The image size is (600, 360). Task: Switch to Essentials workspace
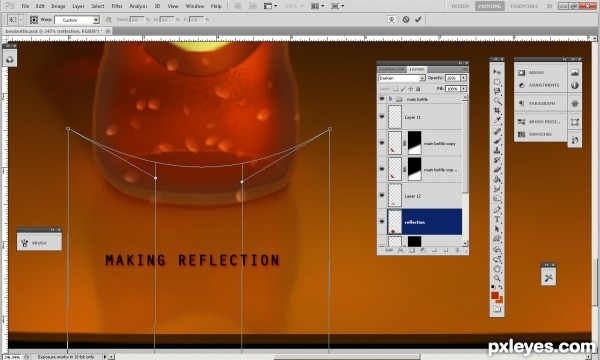(x=524, y=6)
